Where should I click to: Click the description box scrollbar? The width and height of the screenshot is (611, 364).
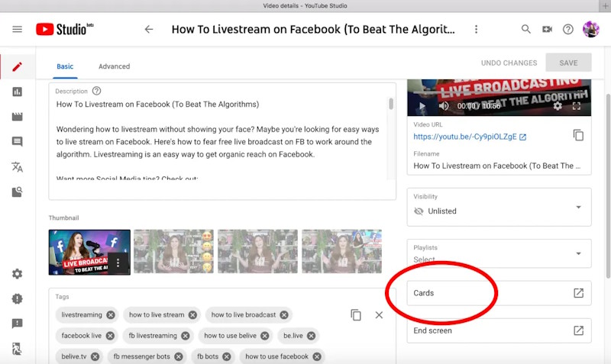click(x=391, y=104)
